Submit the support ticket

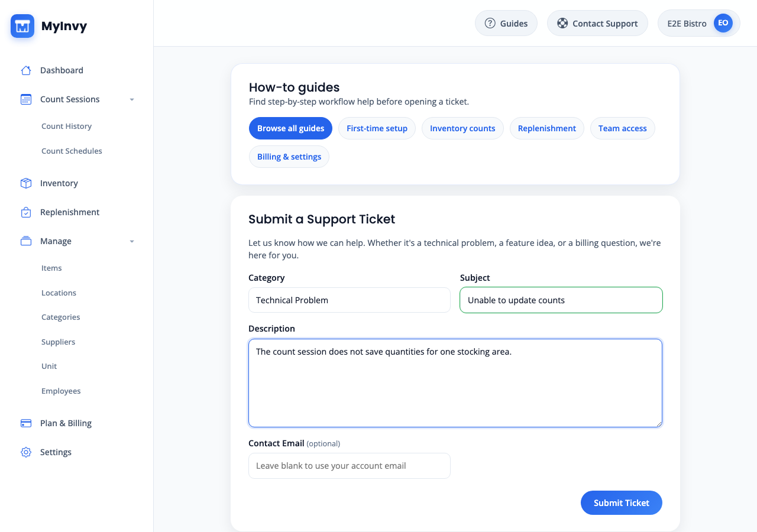tap(622, 503)
